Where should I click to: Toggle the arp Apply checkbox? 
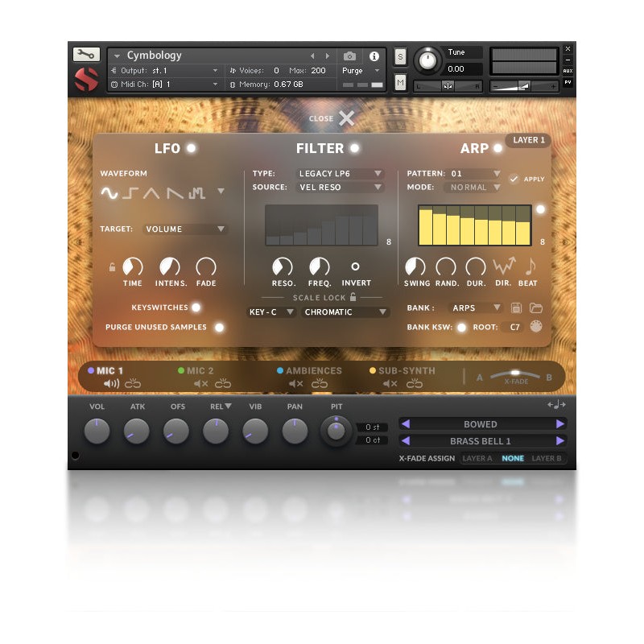(x=514, y=179)
